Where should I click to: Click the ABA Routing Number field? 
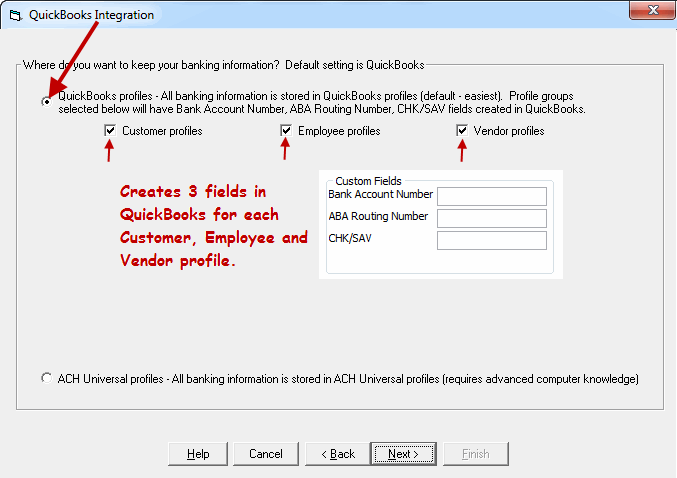coord(492,218)
